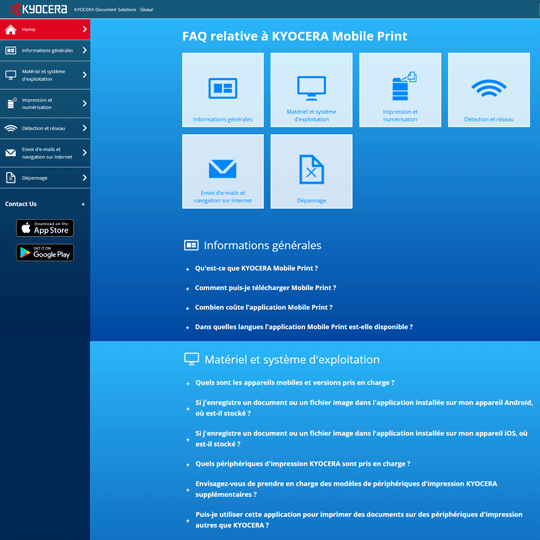
Task: Select sidebar item Impression et numérisation
Action: (45, 103)
